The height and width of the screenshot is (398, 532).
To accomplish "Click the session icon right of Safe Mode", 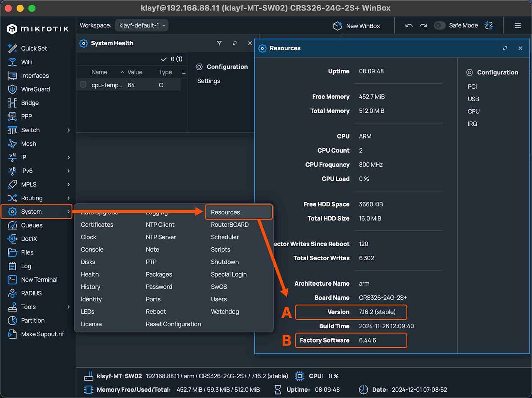I will click(x=489, y=25).
